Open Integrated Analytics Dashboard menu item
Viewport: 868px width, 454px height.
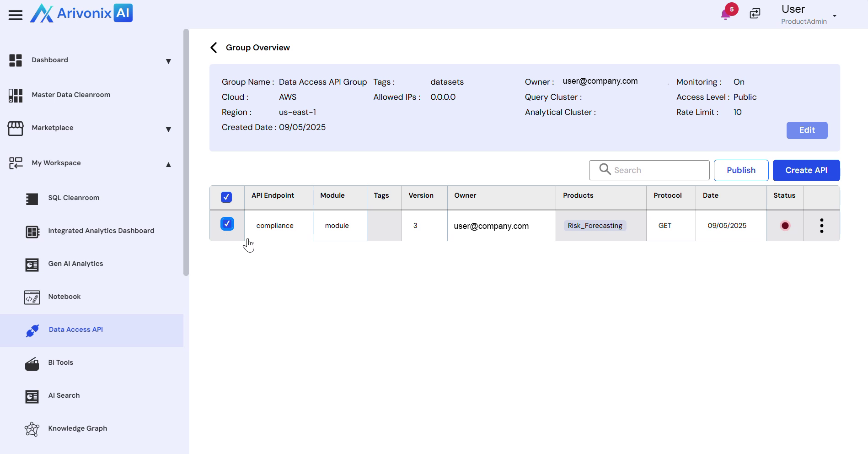tap(101, 231)
